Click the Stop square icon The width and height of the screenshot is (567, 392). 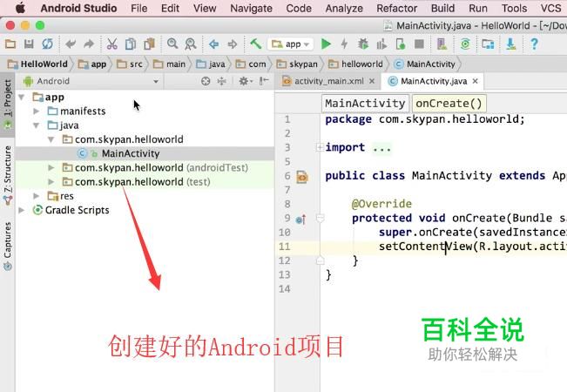419,44
